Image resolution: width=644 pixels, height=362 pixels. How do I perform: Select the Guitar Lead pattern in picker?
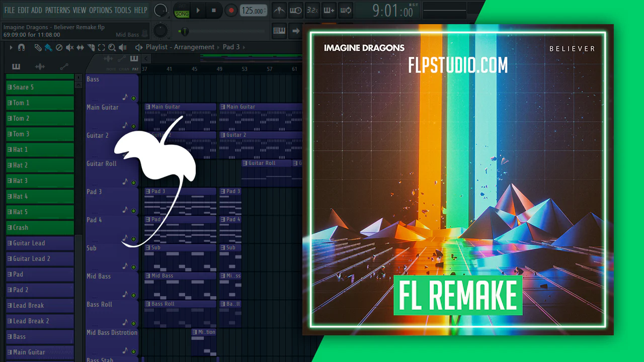click(39, 243)
